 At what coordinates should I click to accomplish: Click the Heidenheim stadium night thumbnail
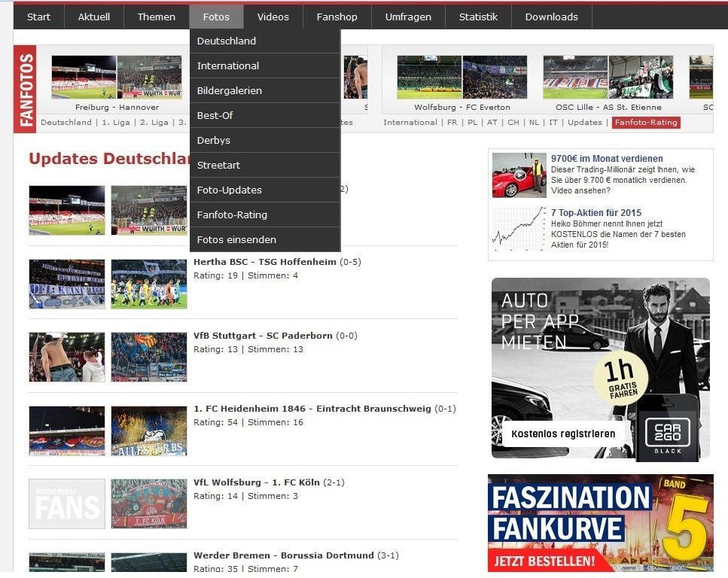[x=67, y=430]
